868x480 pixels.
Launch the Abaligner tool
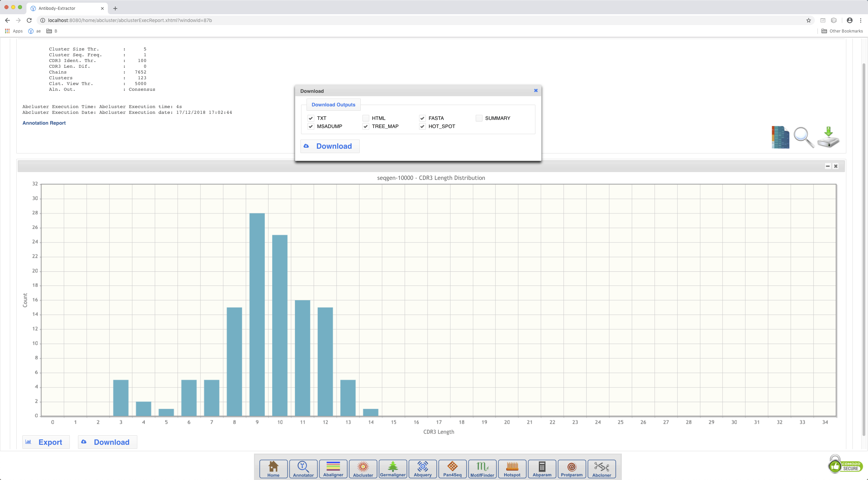[333, 469]
